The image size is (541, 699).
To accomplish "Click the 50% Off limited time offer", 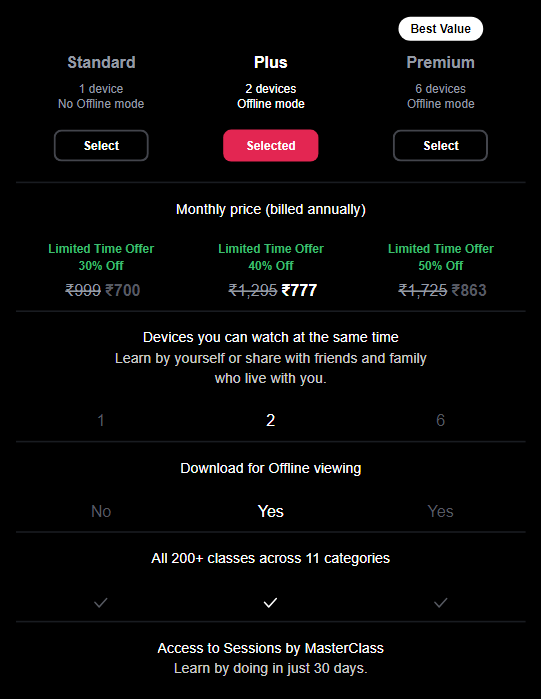I will [440, 266].
